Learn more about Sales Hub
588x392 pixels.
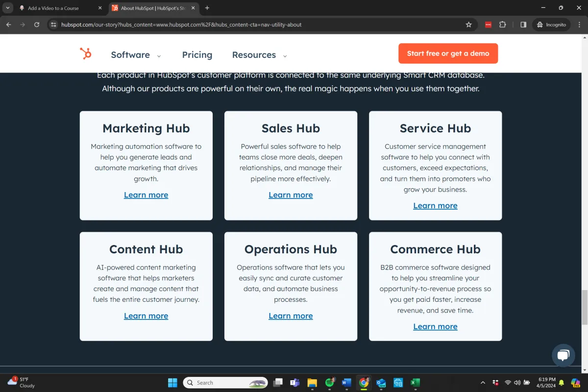[291, 195]
